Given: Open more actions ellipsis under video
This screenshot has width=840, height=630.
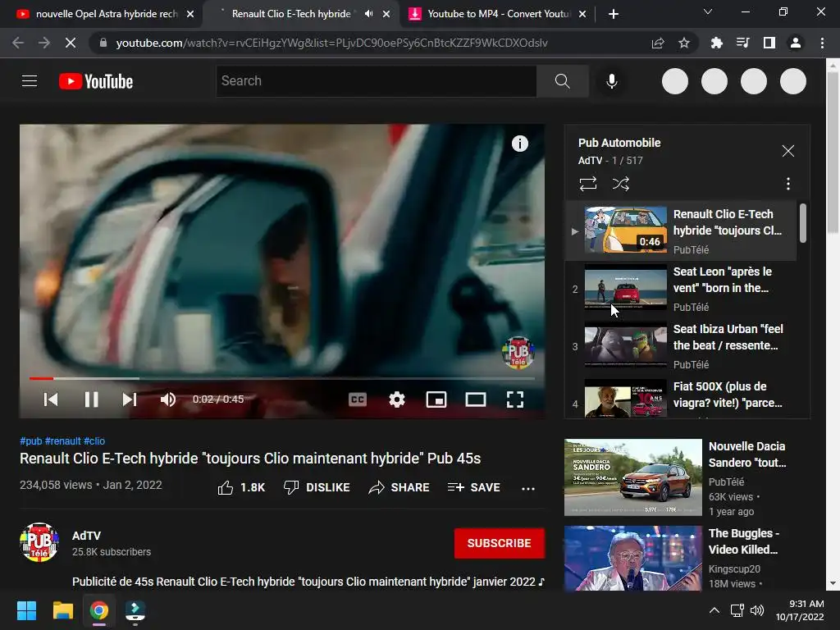Looking at the screenshot, I should click(x=528, y=488).
